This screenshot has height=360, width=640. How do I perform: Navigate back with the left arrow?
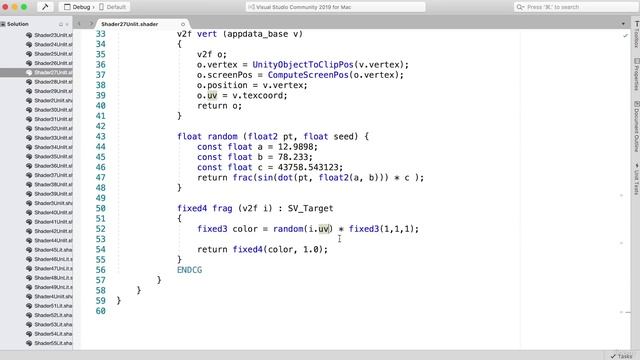coord(79,24)
